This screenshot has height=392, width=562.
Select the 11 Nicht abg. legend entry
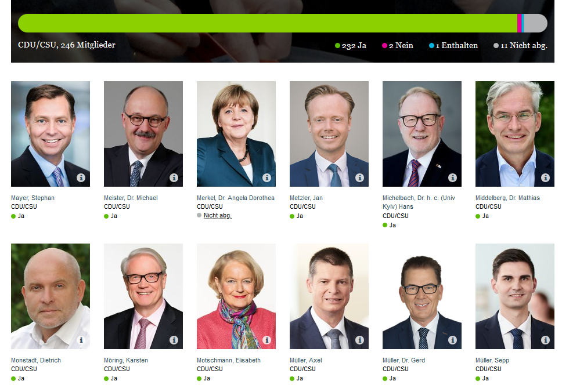pyautogui.click(x=520, y=45)
